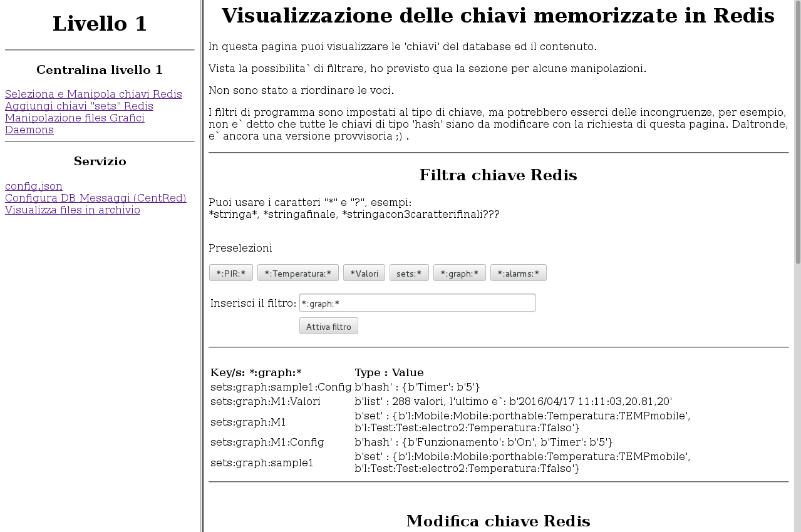This screenshot has width=801, height=532.
Task: Open 'Aggiungi chiavi "sets" Redis' link
Action: pos(79,106)
